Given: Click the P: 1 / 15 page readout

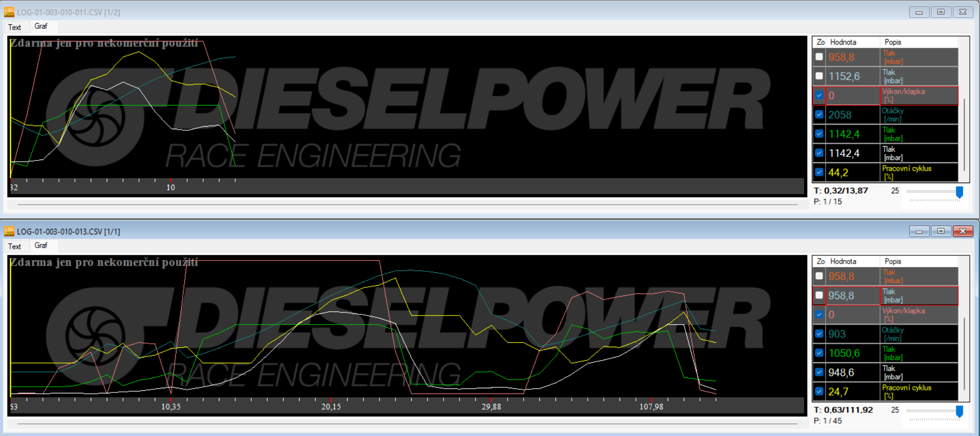Looking at the screenshot, I should click(828, 202).
